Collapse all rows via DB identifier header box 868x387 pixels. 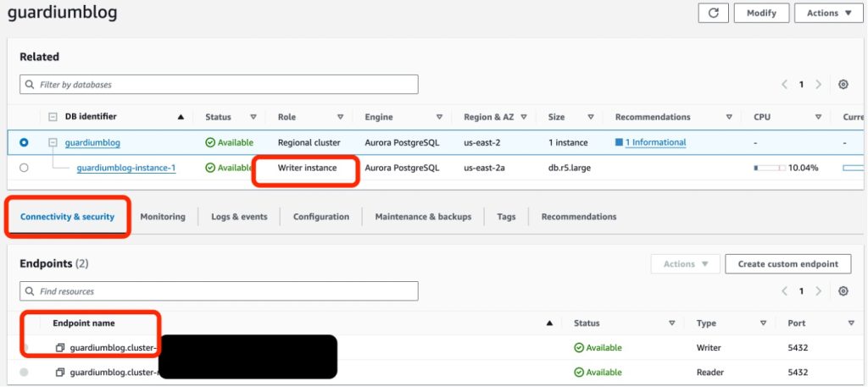(53, 117)
